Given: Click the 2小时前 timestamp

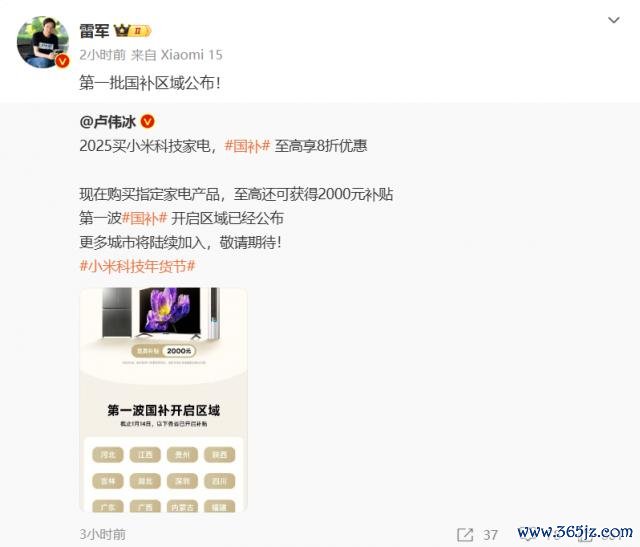Looking at the screenshot, I should [x=102, y=55].
